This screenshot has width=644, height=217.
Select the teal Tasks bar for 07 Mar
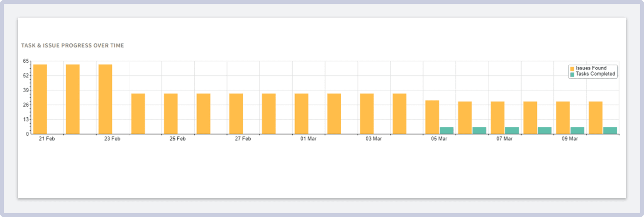coord(512,130)
